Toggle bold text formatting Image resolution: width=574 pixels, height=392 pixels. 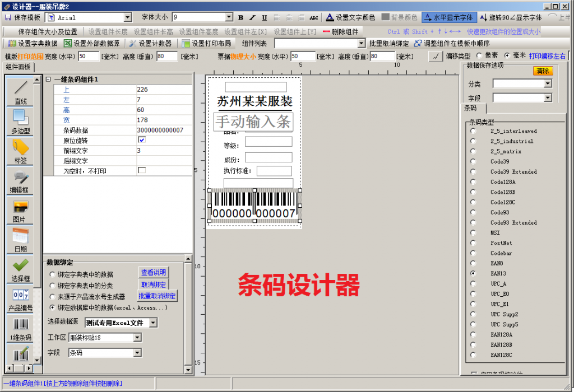point(240,18)
